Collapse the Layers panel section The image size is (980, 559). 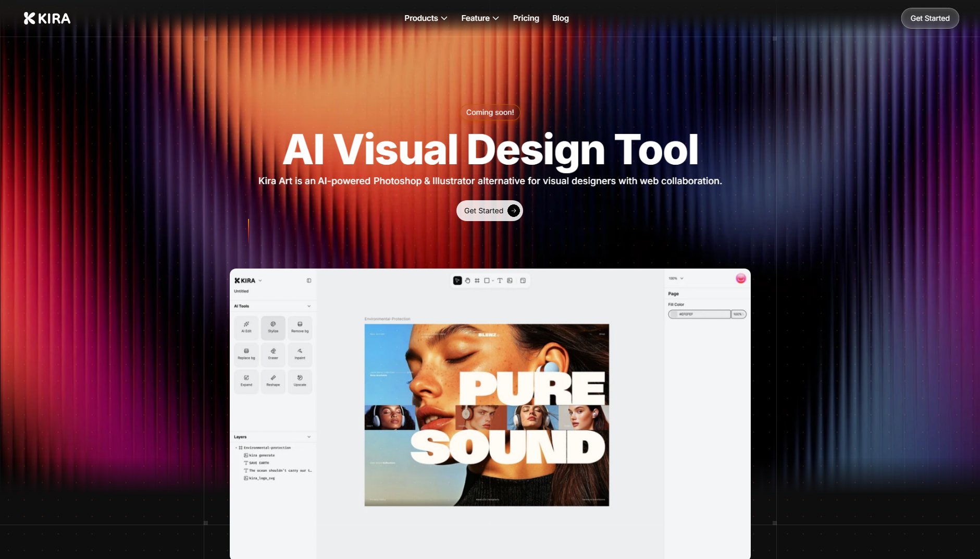309,437
